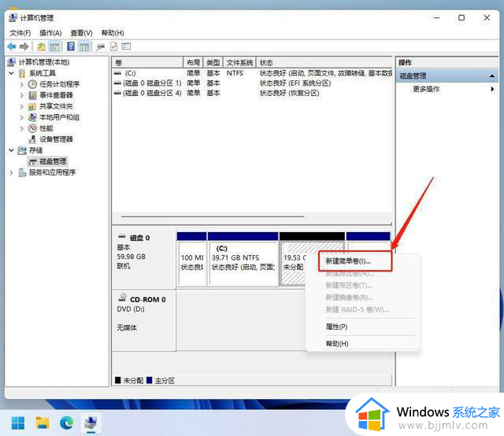The image size is (504, 436).
Task: Select the 磁盘 0 磁盘分区 4 row
Action: 252,93
